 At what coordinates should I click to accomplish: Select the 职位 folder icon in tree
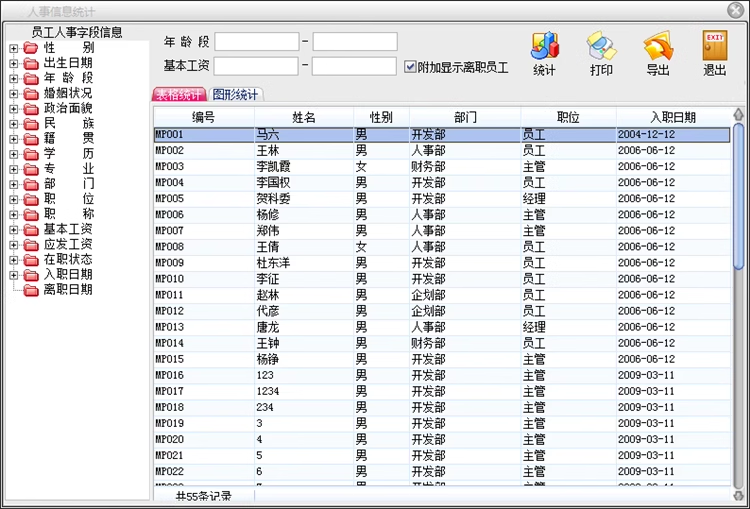click(x=31, y=199)
